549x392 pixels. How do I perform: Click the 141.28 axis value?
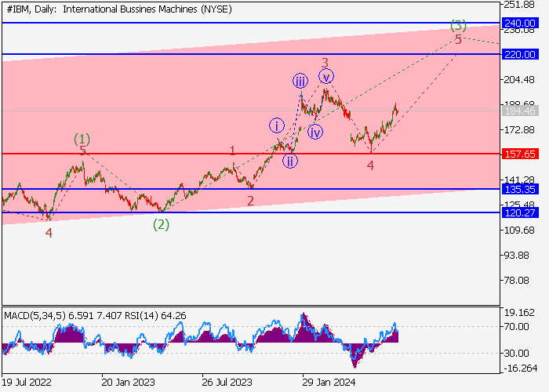pos(519,180)
